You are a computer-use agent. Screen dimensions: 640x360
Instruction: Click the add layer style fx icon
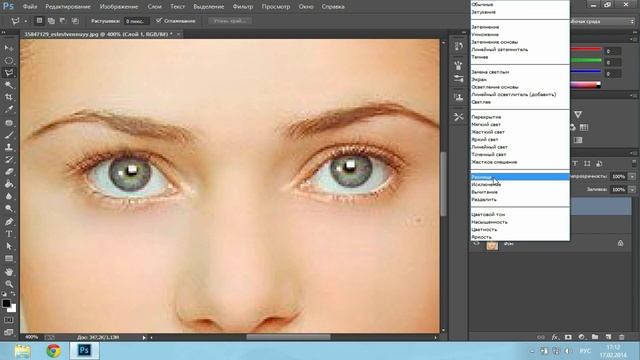(x=554, y=337)
